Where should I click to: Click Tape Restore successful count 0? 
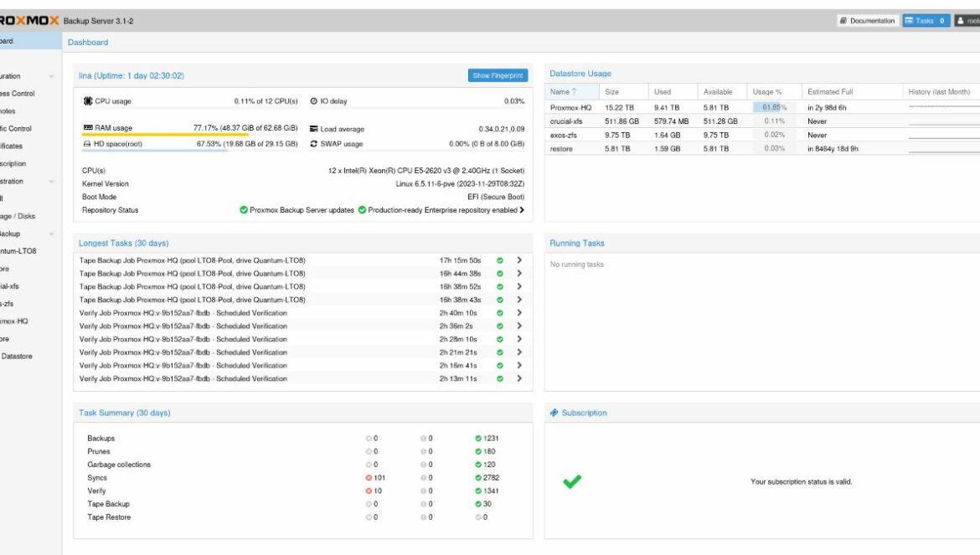click(x=482, y=517)
